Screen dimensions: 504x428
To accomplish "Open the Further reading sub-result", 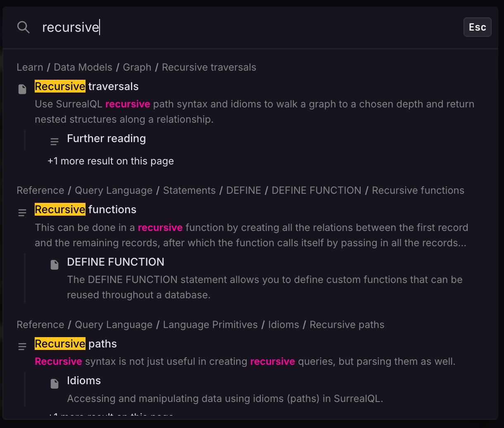I will click(106, 138).
